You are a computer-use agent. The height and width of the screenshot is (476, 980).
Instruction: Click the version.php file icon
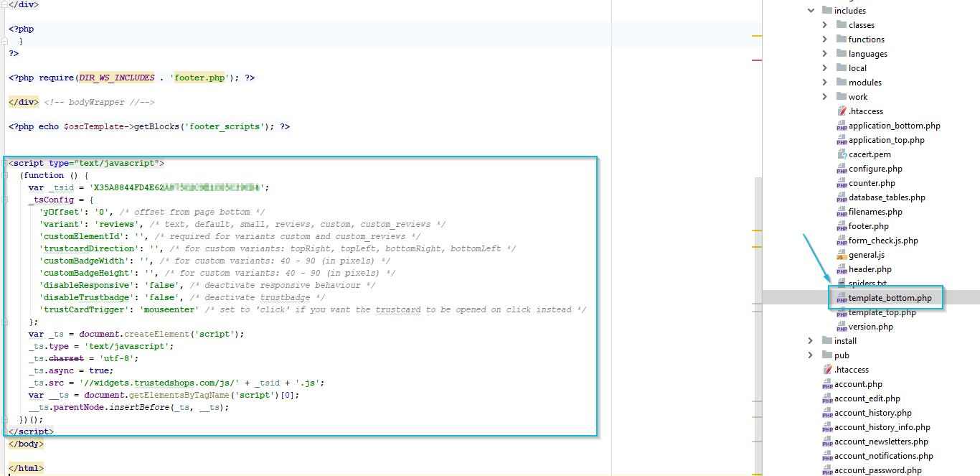click(x=842, y=327)
